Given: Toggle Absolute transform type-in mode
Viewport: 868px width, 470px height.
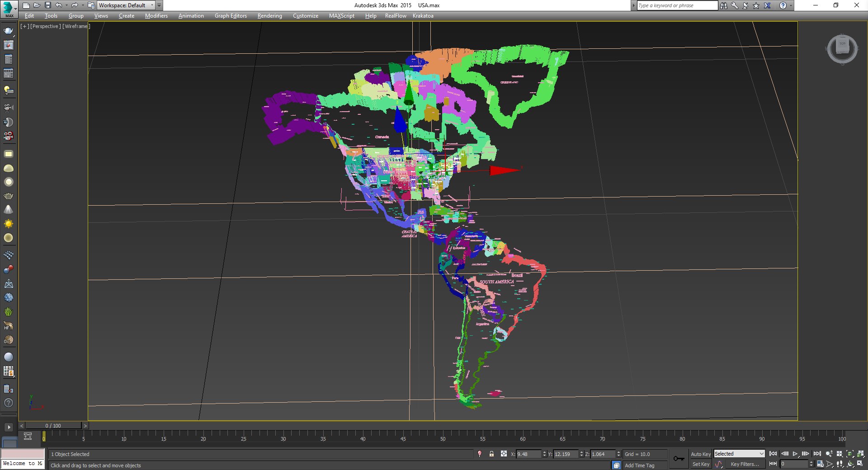Looking at the screenshot, I should (x=504, y=454).
